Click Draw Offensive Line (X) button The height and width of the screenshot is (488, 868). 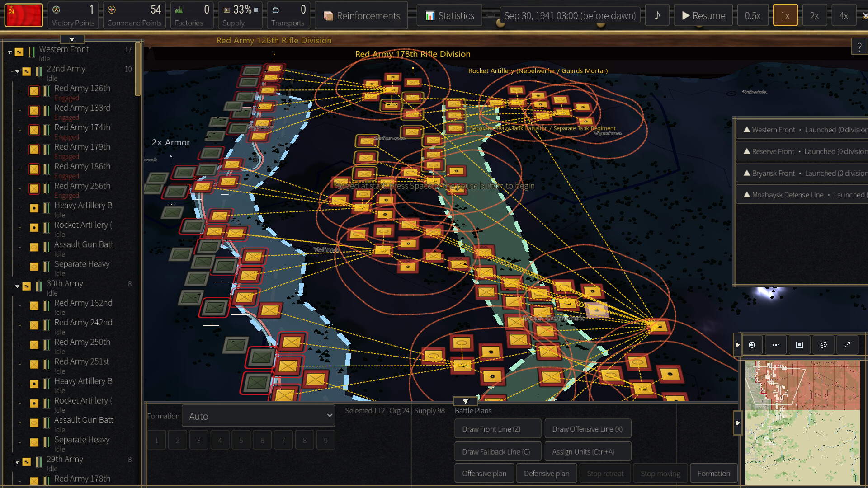pyautogui.click(x=588, y=429)
